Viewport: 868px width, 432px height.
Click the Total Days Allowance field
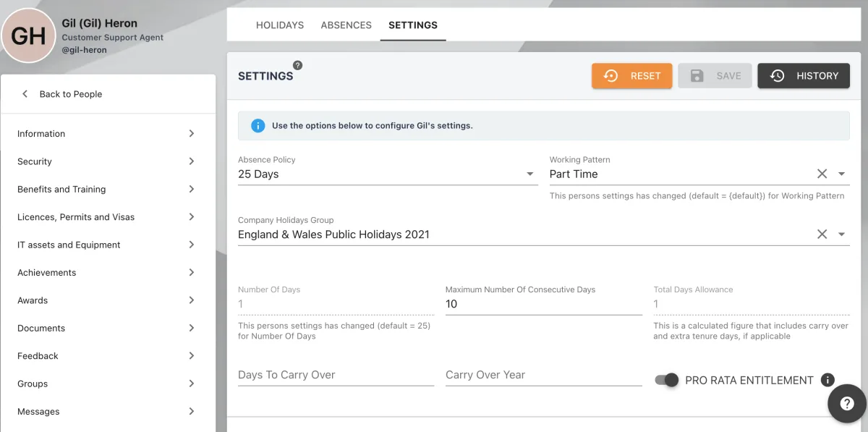pos(752,305)
